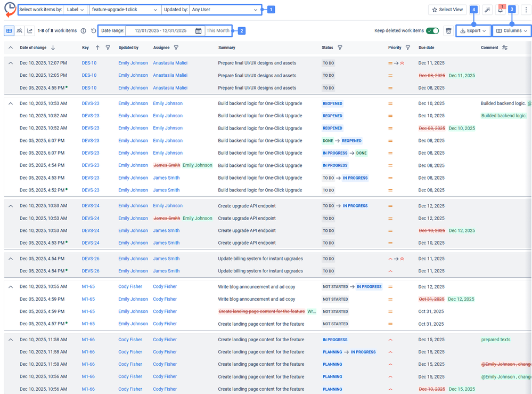Click the trash icon left of Export
The image size is (532, 394).
coord(448,30)
